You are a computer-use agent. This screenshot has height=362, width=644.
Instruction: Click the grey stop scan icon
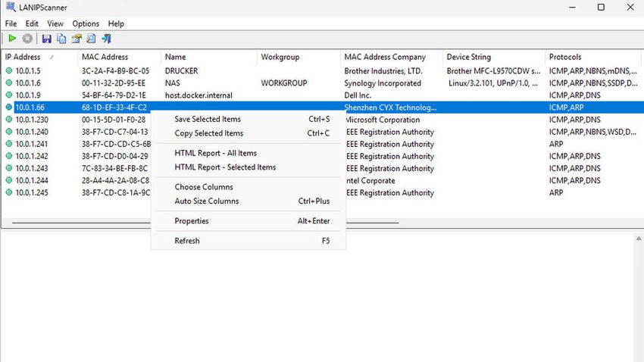27,39
